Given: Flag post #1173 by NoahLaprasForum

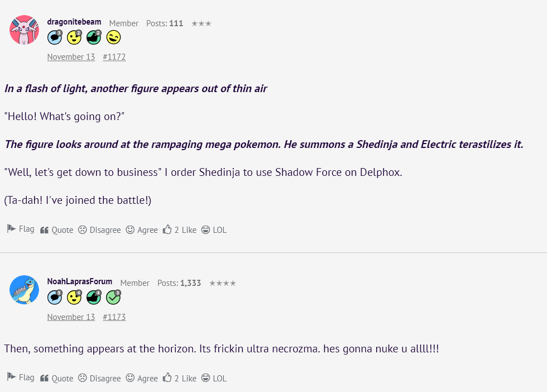Looking at the screenshot, I should 21,377.
